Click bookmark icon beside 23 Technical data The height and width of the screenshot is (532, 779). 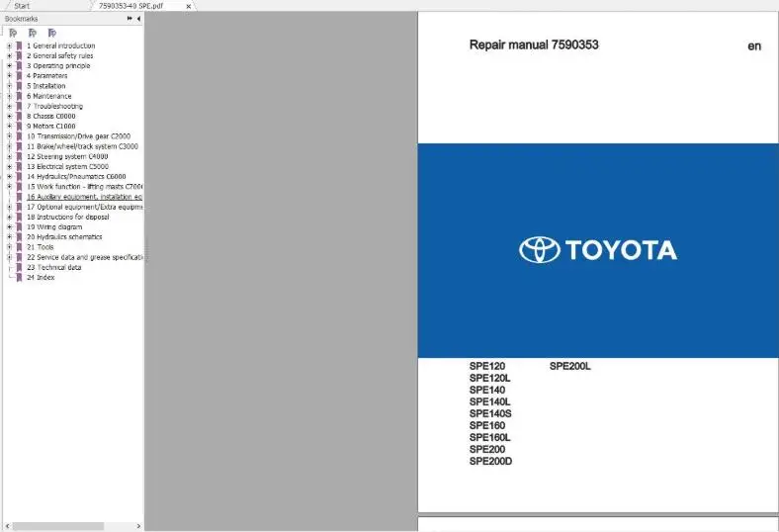(x=20, y=267)
